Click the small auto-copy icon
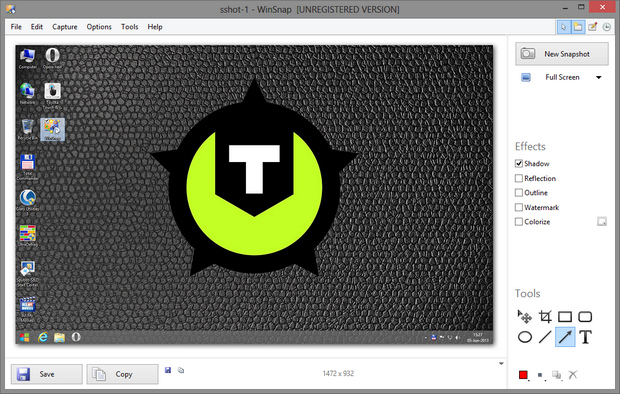This screenshot has height=394, width=620. pos(181,370)
